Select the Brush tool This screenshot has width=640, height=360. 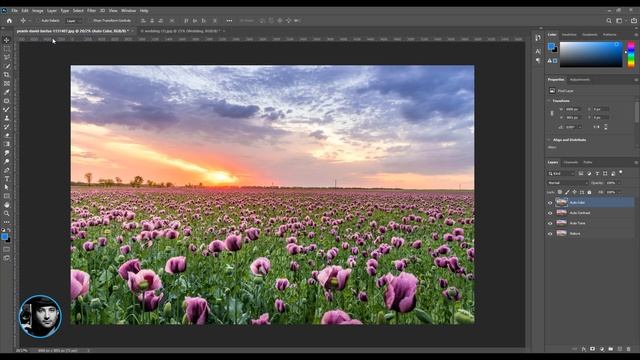coord(7,109)
